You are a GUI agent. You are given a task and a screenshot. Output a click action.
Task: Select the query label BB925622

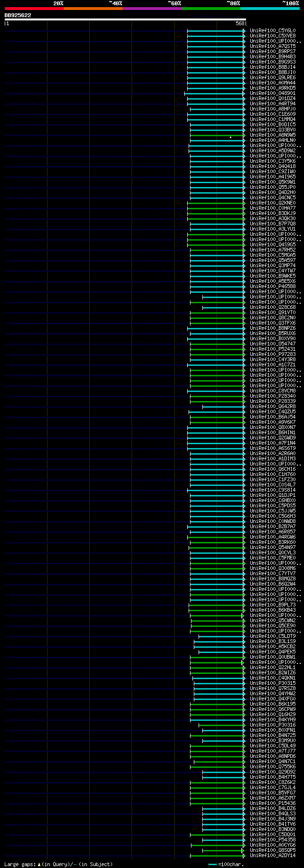[18, 15]
